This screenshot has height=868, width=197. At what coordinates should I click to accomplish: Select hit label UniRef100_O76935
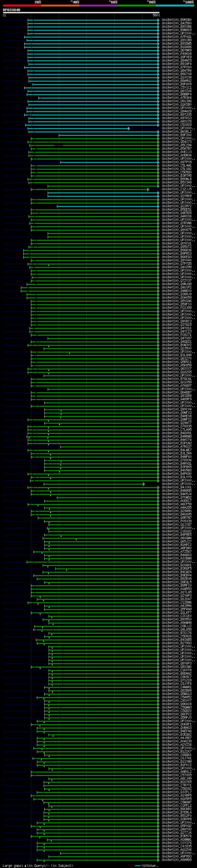(x=177, y=426)
